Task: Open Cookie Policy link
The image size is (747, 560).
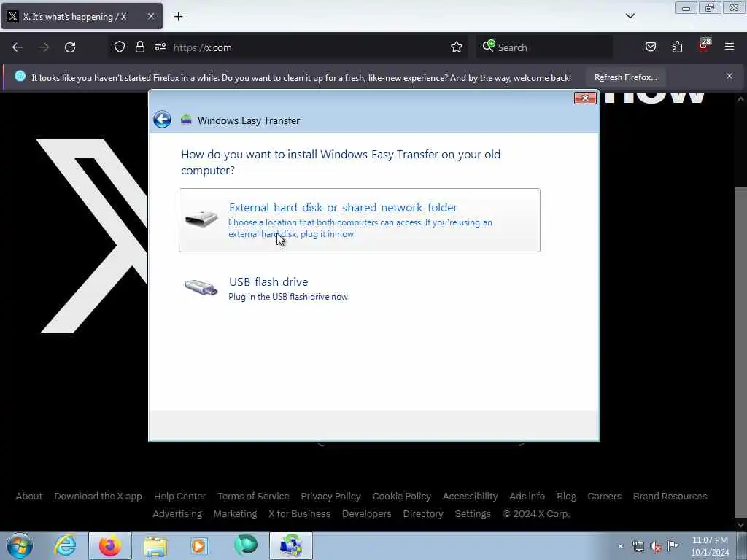Action: coord(402,496)
